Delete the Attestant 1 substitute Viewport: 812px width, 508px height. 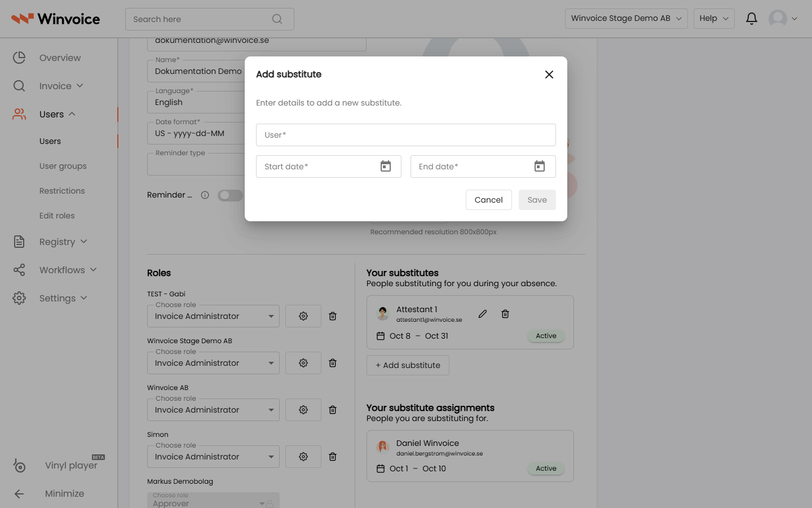tap(505, 314)
